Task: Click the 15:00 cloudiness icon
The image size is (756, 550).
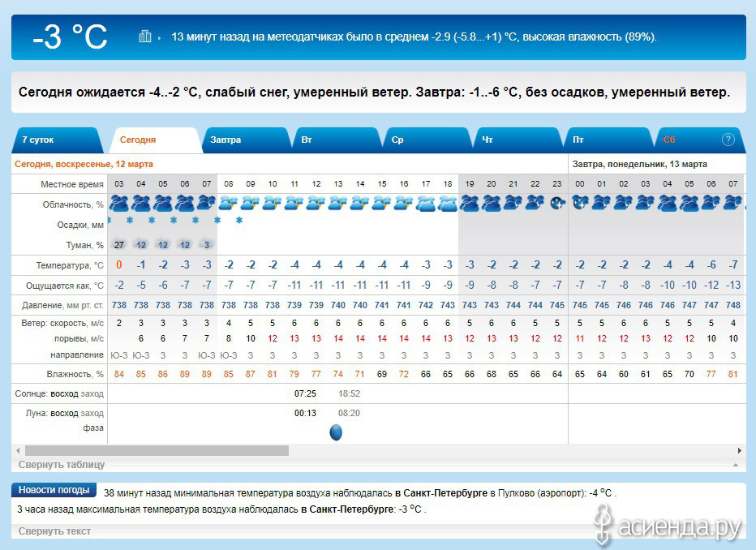Action: click(382, 203)
